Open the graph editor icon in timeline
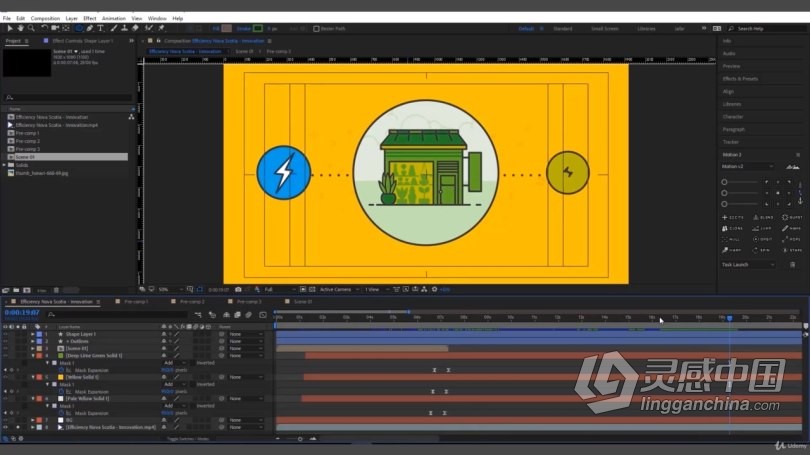 coord(263,315)
